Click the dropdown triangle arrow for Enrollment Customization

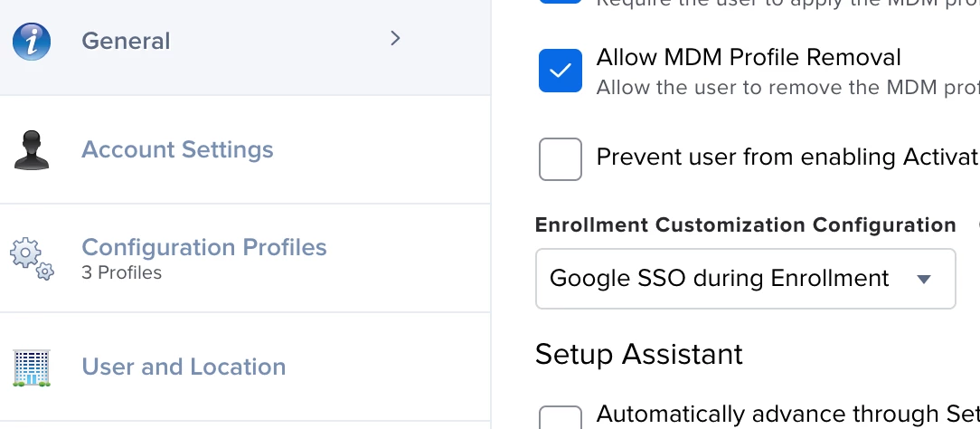(x=924, y=280)
